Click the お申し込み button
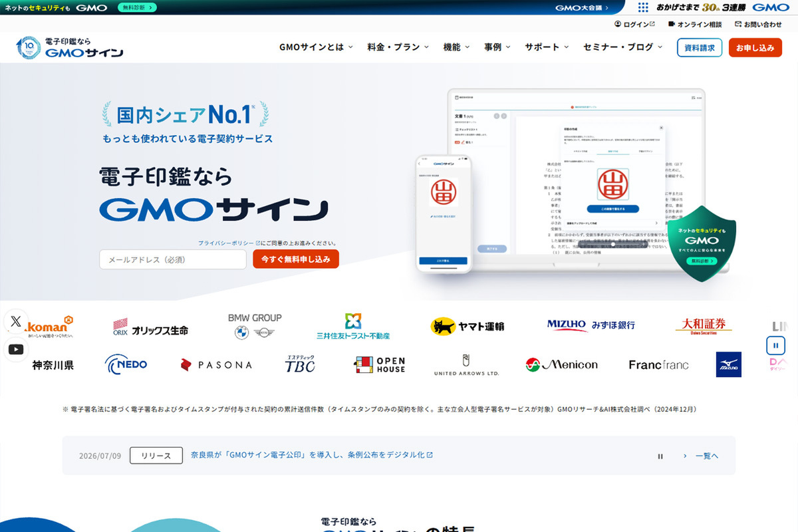The height and width of the screenshot is (532, 798). click(x=755, y=47)
